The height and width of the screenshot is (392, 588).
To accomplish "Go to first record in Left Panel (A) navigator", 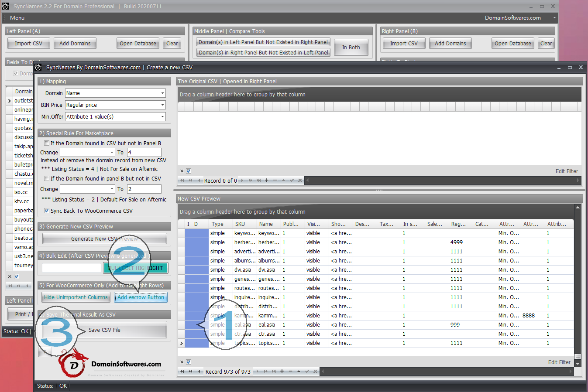I will click(10, 286).
